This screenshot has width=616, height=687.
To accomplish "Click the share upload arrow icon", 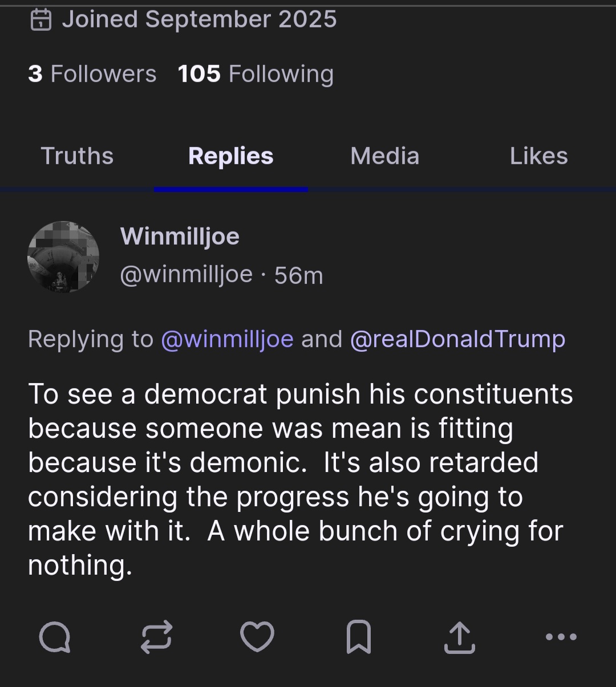I will click(460, 637).
